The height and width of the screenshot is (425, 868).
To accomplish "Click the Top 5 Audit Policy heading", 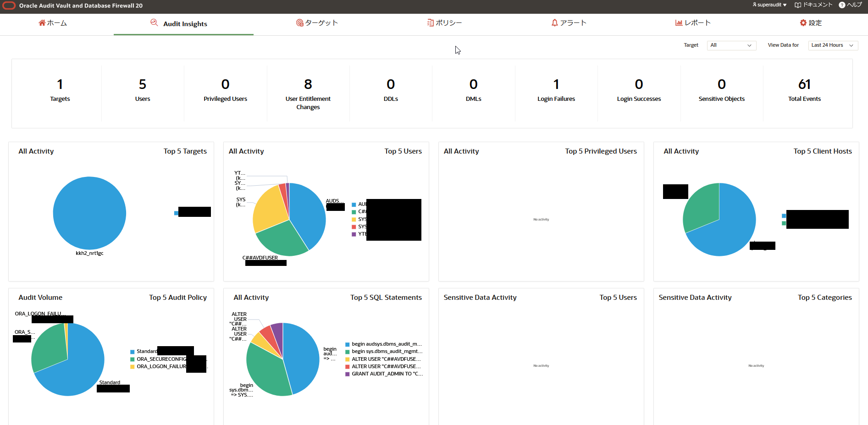I will [178, 298].
